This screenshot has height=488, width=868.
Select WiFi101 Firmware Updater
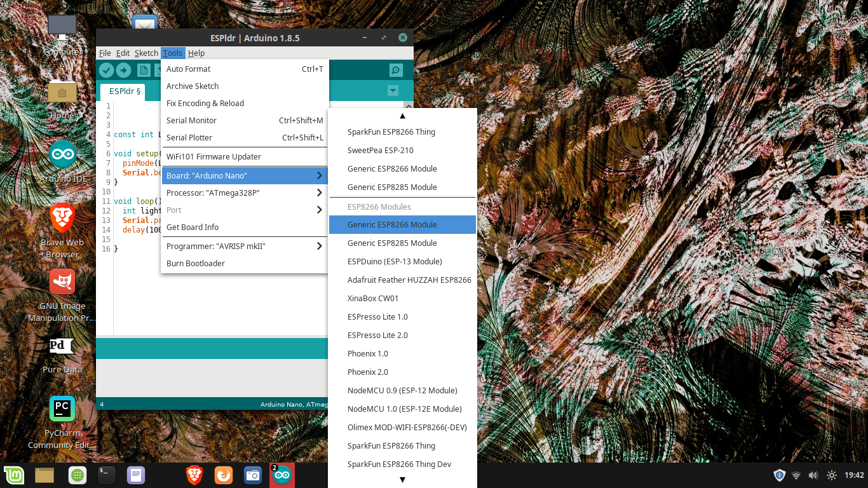245,156
